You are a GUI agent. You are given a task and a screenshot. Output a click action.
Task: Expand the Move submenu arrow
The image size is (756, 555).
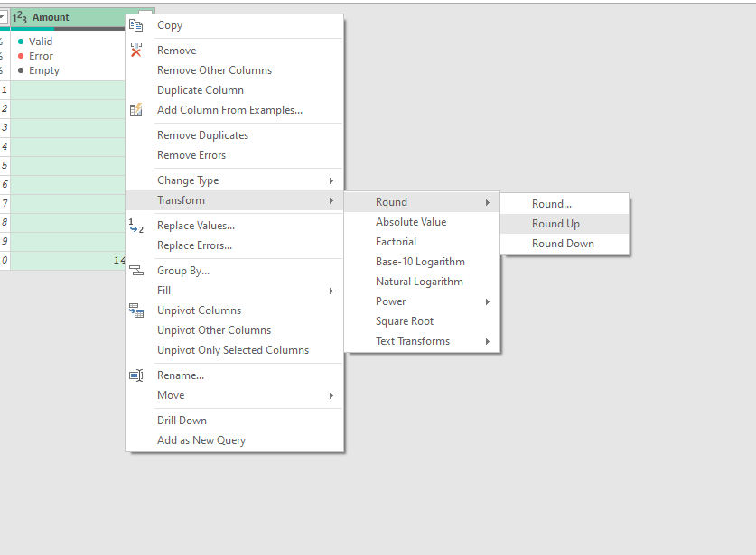point(331,395)
